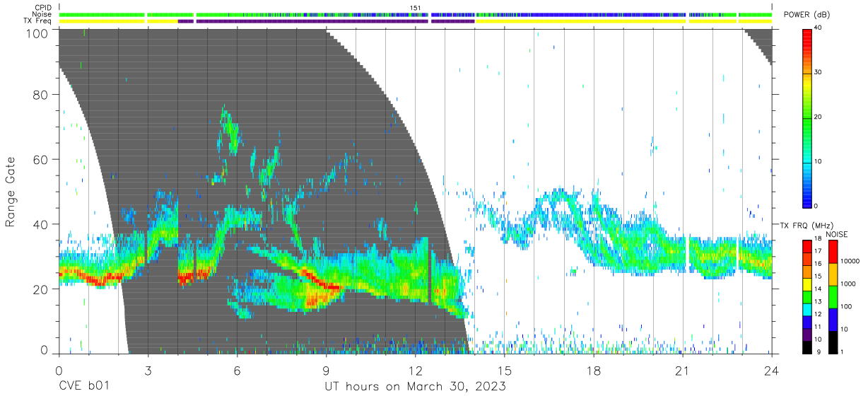Click the 6 tick on UT hours axis
The image size is (868, 401).
pyautogui.click(x=237, y=370)
